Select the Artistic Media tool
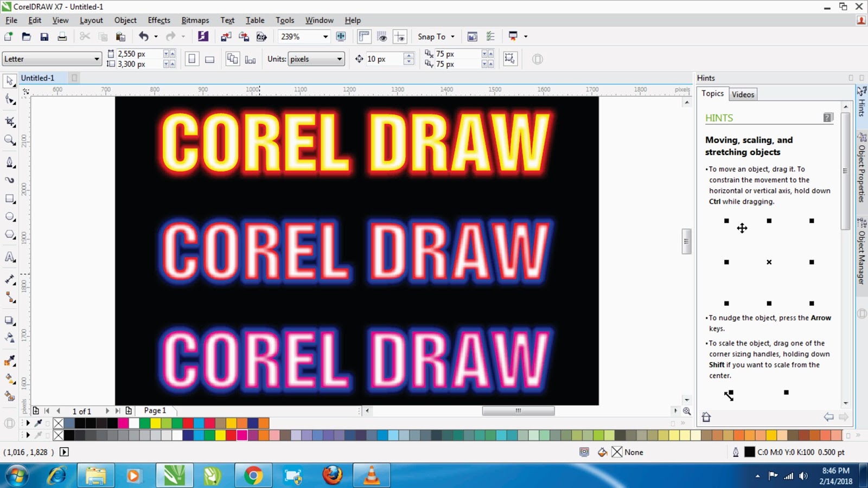The height and width of the screenshot is (488, 868). tap(10, 180)
